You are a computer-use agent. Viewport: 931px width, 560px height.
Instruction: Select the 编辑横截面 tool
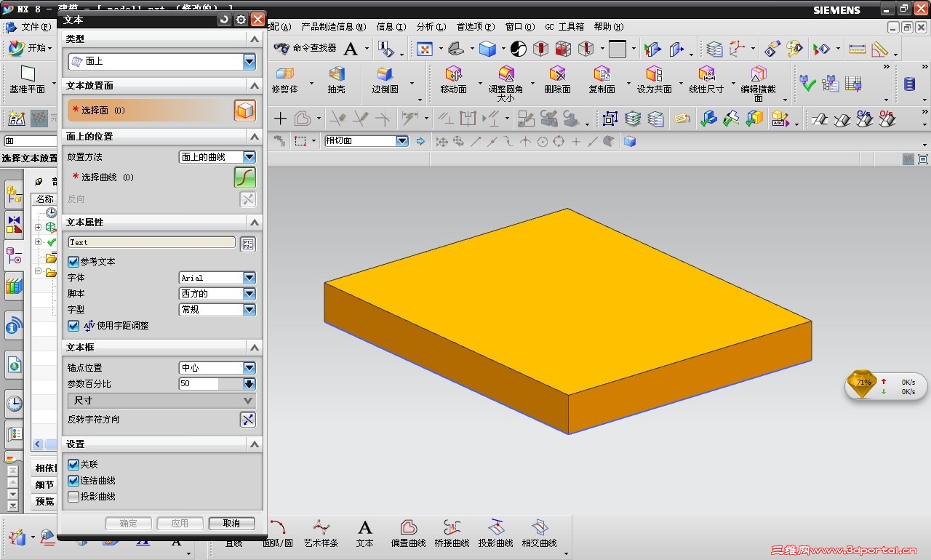758,84
